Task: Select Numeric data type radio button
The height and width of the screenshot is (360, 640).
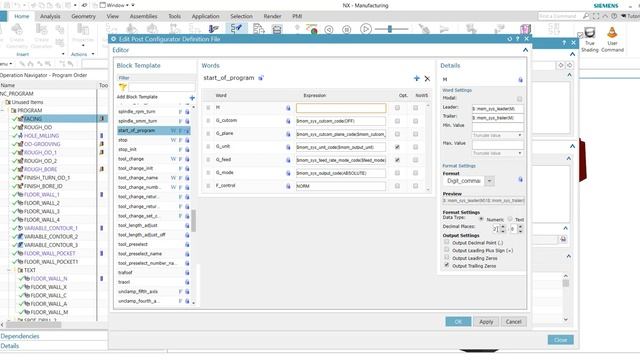Action: [x=481, y=219]
